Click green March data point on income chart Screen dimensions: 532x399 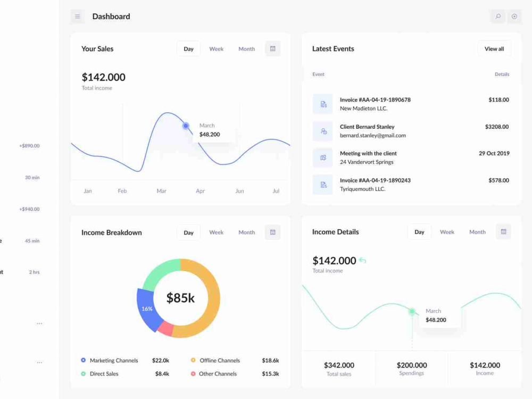coord(412,311)
